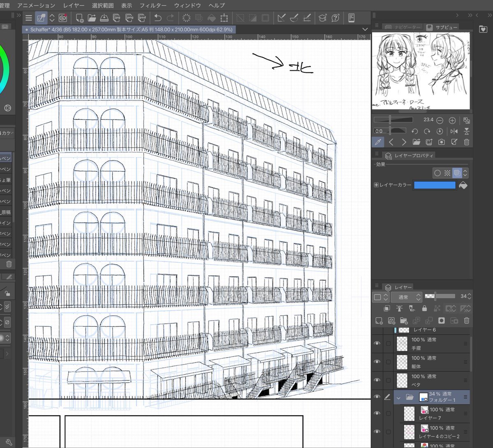Flip sub view image horizontally

(x=454, y=132)
